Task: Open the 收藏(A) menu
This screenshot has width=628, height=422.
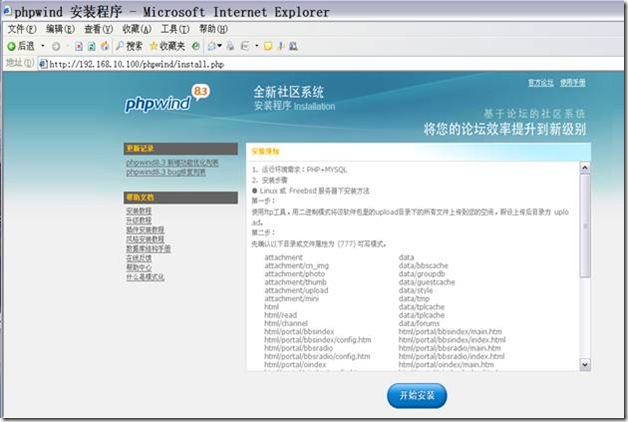Action: [x=137, y=29]
